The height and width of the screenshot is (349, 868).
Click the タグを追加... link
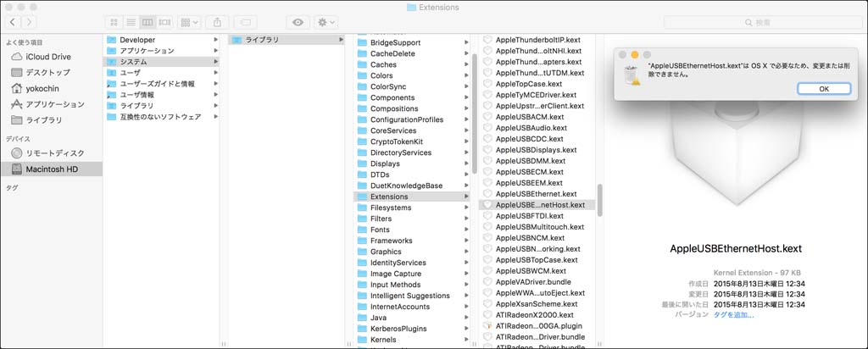[x=733, y=315]
